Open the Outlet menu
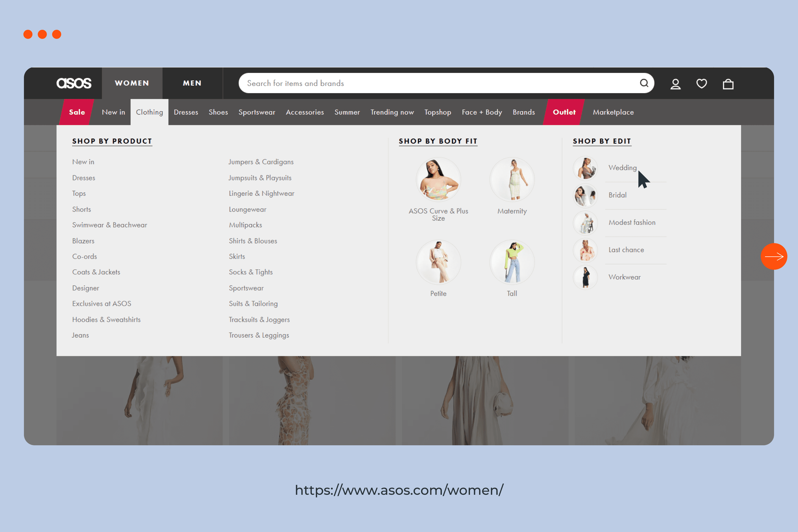This screenshot has height=532, width=798. pos(564,112)
